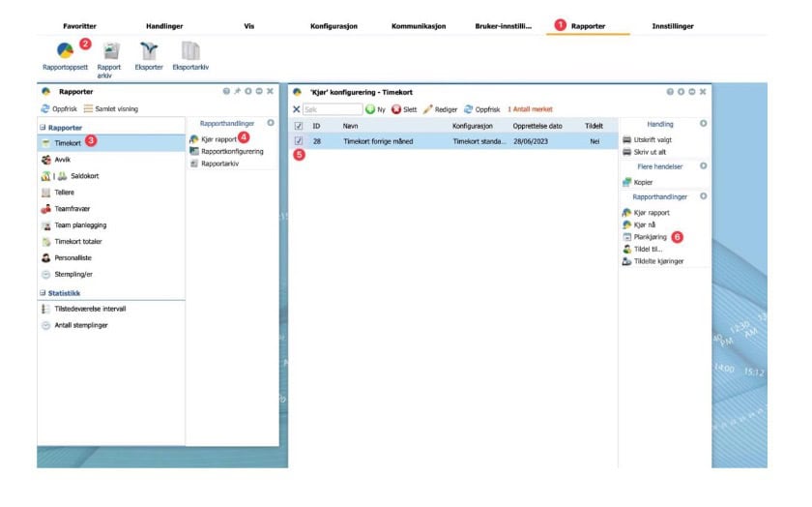Collapse the Statistikk tree group

tap(43, 293)
